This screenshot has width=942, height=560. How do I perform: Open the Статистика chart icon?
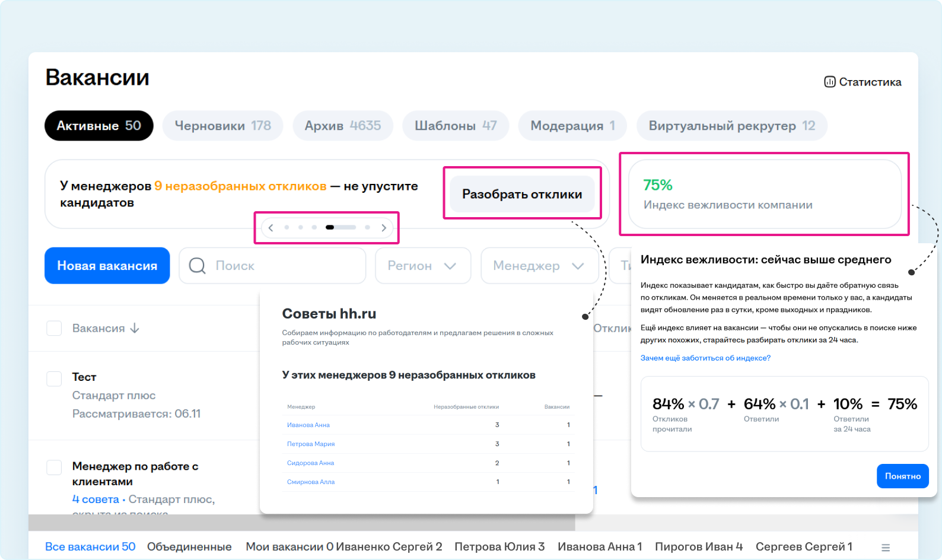[829, 82]
